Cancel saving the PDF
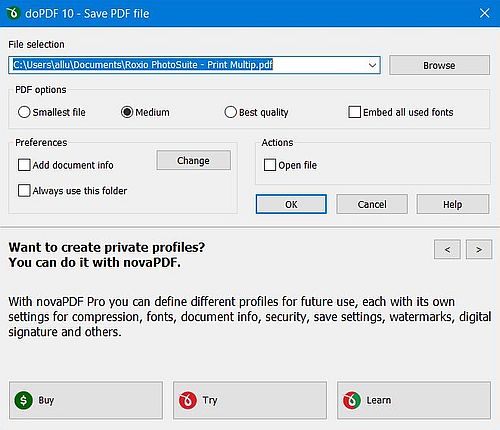This screenshot has height=430, width=500. point(372,204)
